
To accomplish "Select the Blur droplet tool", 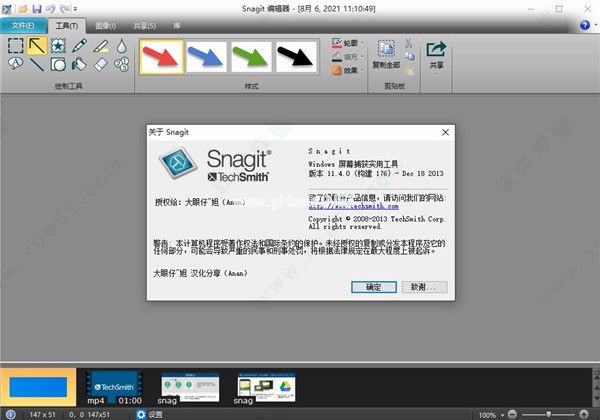I will (122, 46).
